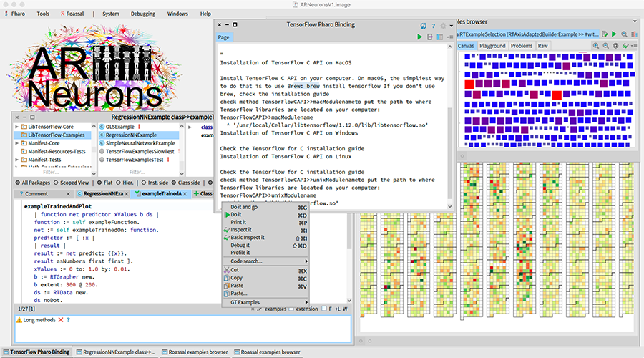This screenshot has width=644, height=358.
Task: Click the zoom out magnifier on Roassal canvas
Action: tap(605, 46)
